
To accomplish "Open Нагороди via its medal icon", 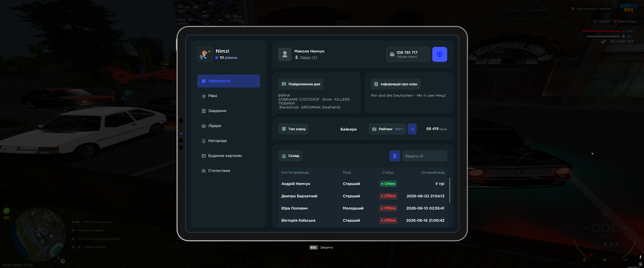I will pyautogui.click(x=203, y=141).
